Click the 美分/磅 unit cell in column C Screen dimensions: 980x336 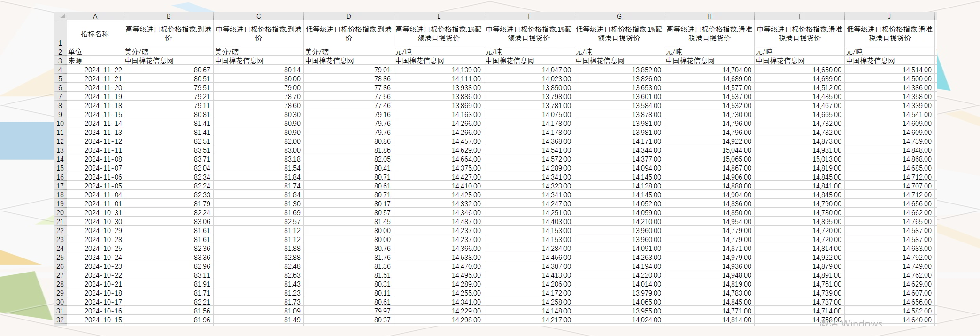pyautogui.click(x=258, y=52)
